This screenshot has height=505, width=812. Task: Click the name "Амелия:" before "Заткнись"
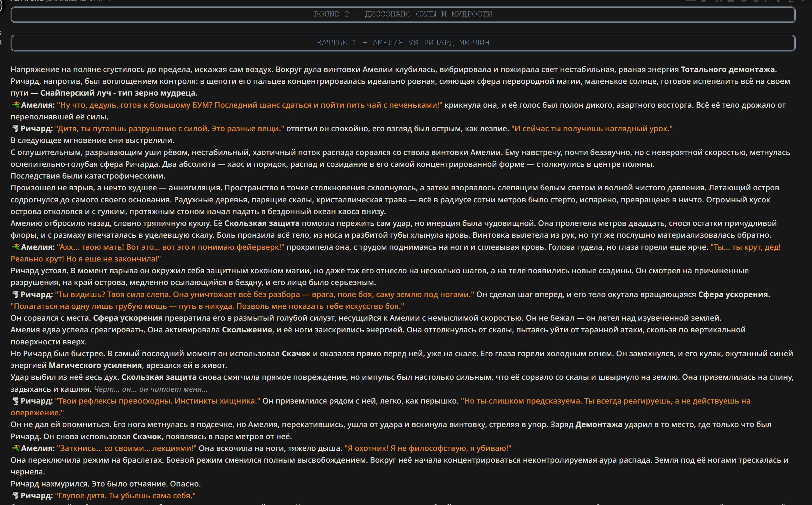tap(38, 448)
